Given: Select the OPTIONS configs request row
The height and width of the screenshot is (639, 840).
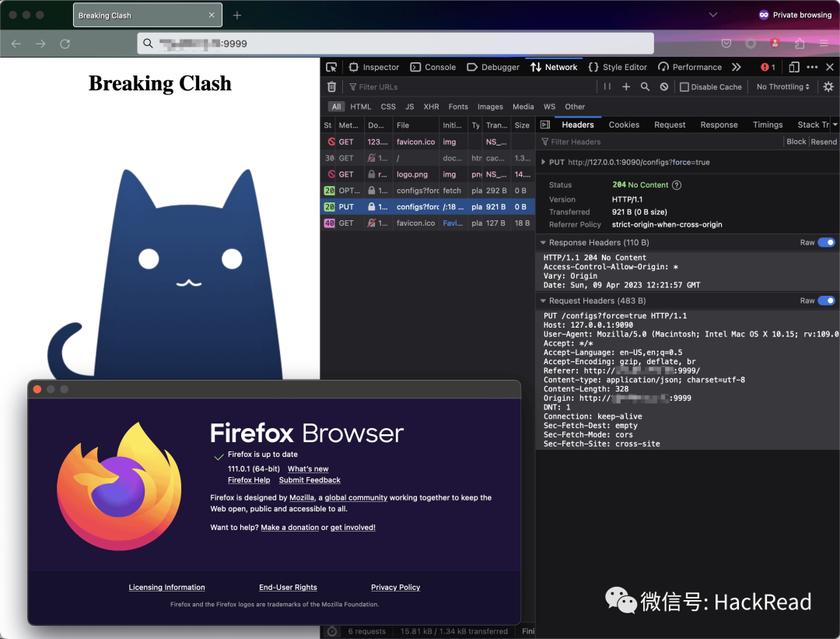Looking at the screenshot, I should pyautogui.click(x=428, y=191).
